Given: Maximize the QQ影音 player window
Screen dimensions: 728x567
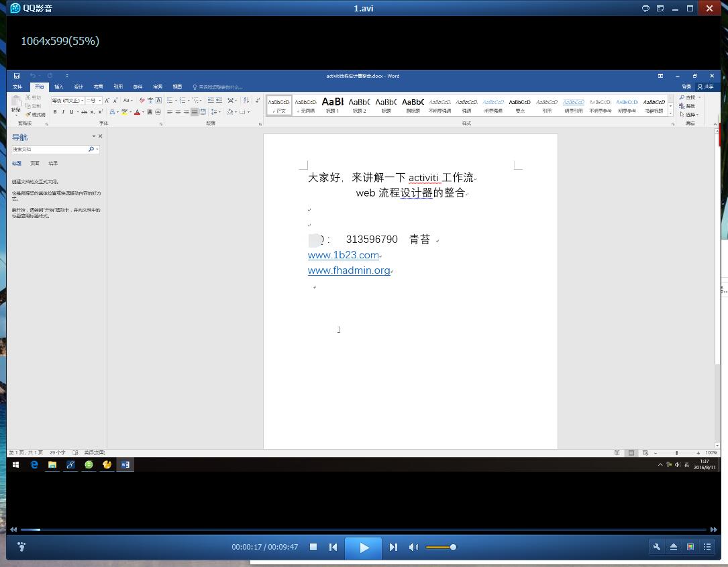Looking at the screenshot, I should coord(690,9).
